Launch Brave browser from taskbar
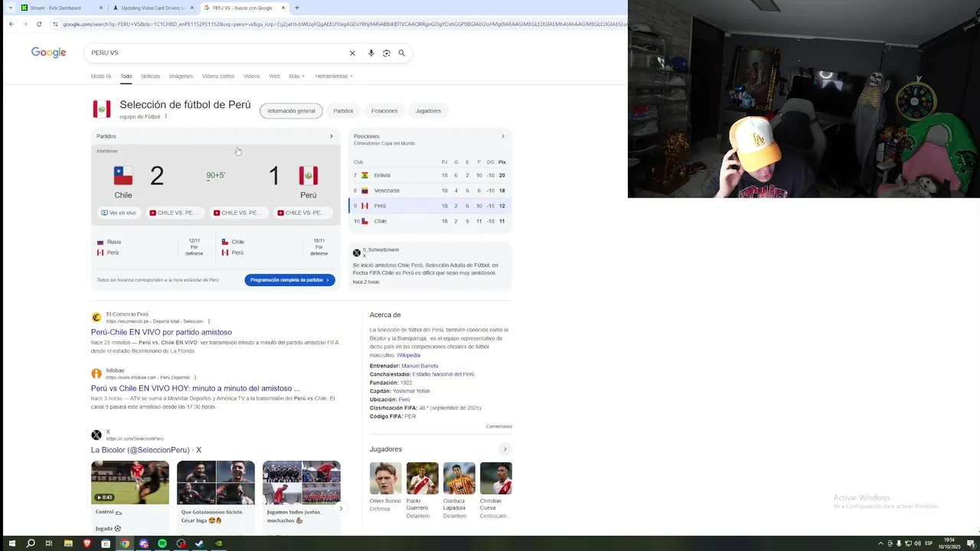The image size is (980, 551). tap(87, 543)
